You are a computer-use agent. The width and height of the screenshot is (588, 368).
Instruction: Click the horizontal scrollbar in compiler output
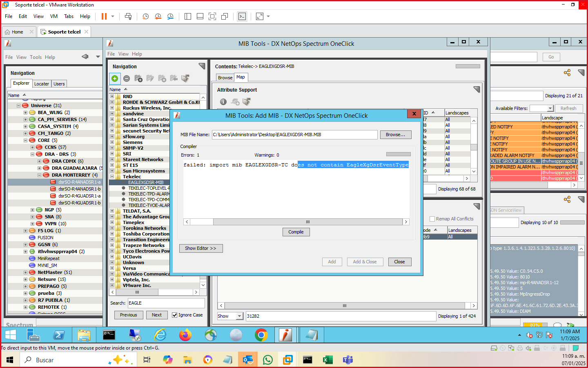[296, 222]
